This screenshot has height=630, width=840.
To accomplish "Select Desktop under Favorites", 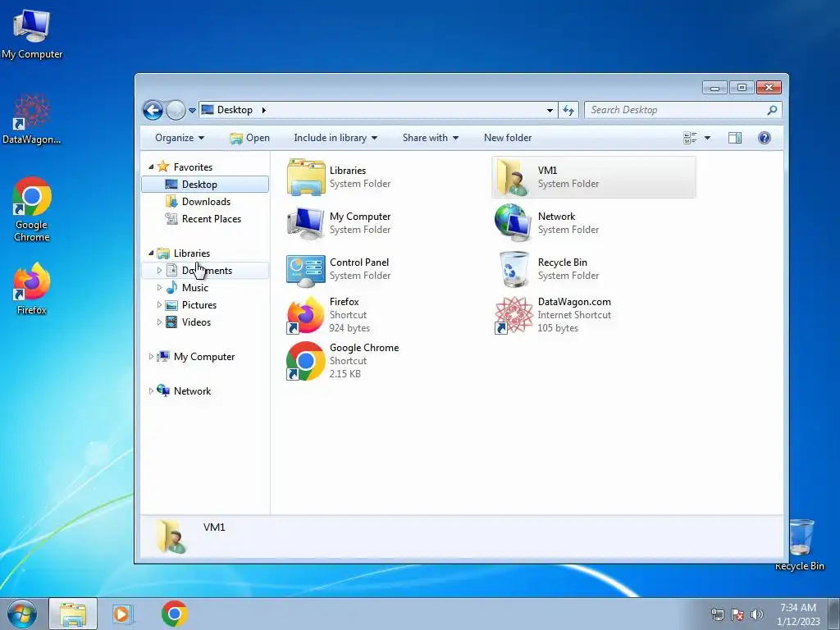I will (205, 185).
